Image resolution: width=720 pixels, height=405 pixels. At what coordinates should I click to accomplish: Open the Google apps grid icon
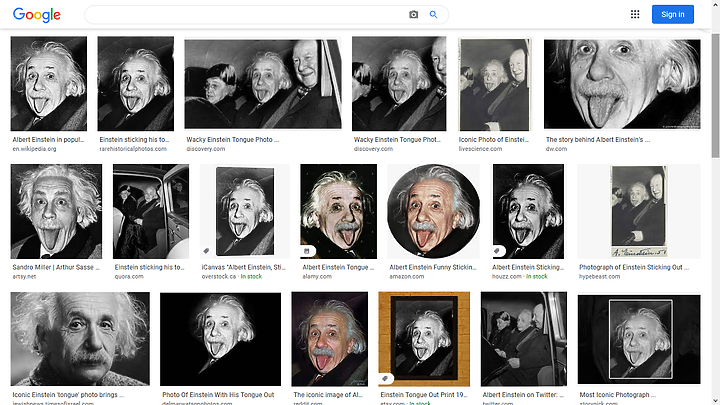(635, 14)
